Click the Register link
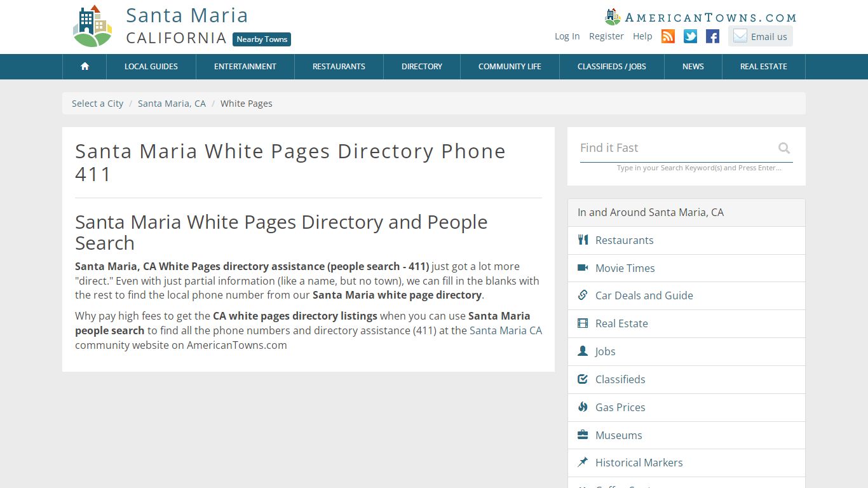This screenshot has height=488, width=868. (606, 36)
